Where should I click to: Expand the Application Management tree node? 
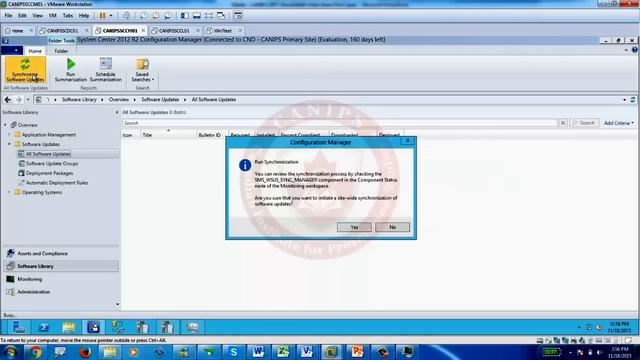coord(9,134)
